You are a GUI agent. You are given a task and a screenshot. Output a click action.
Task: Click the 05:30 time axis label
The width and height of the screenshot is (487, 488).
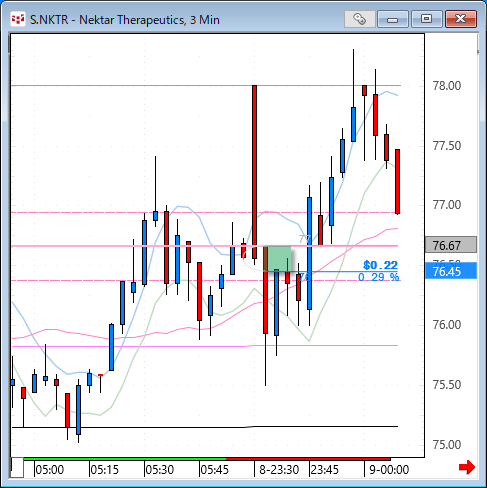point(160,470)
